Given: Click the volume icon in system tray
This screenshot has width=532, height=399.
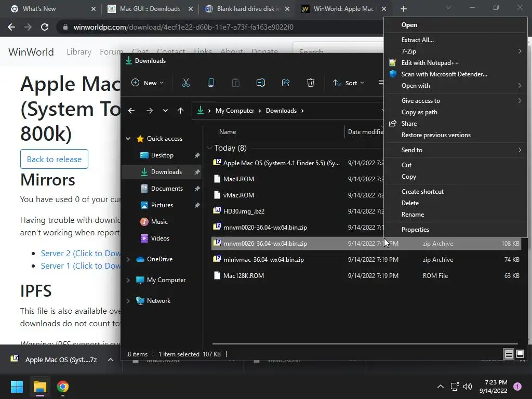Looking at the screenshot, I should pos(468,387).
